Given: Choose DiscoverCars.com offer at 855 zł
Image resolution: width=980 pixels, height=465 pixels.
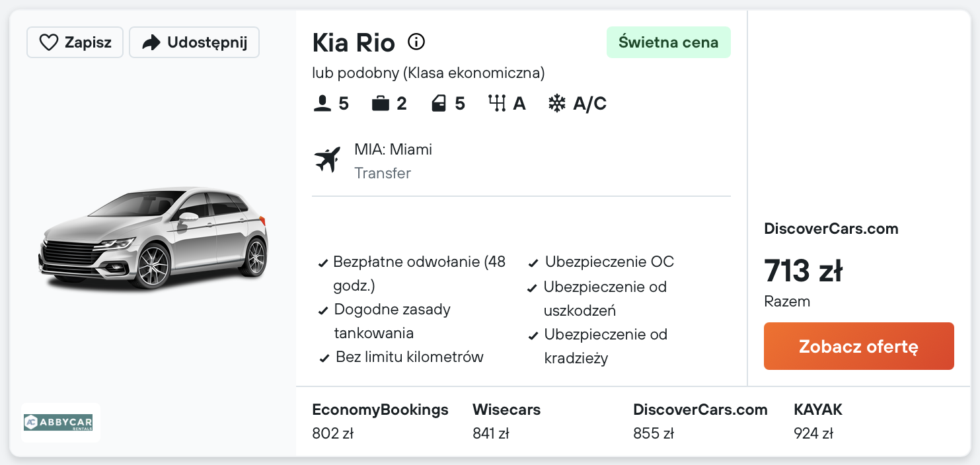Looking at the screenshot, I should pyautogui.click(x=700, y=421).
